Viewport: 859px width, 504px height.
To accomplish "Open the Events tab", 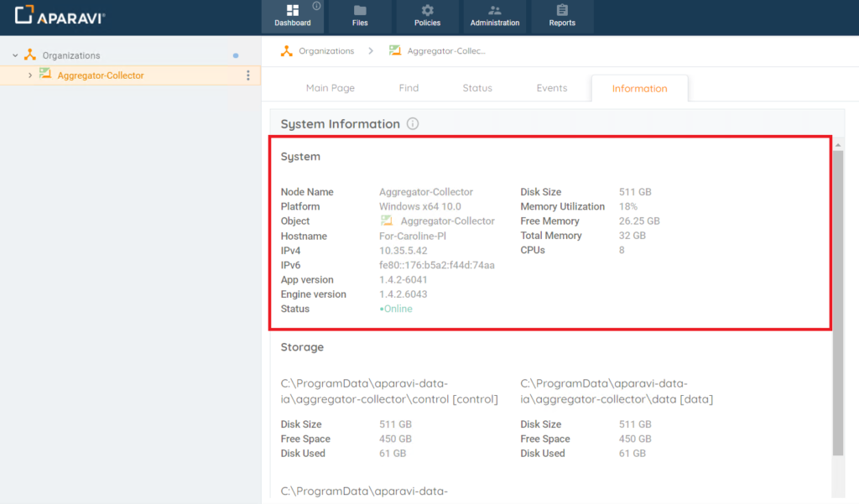I will (x=552, y=88).
